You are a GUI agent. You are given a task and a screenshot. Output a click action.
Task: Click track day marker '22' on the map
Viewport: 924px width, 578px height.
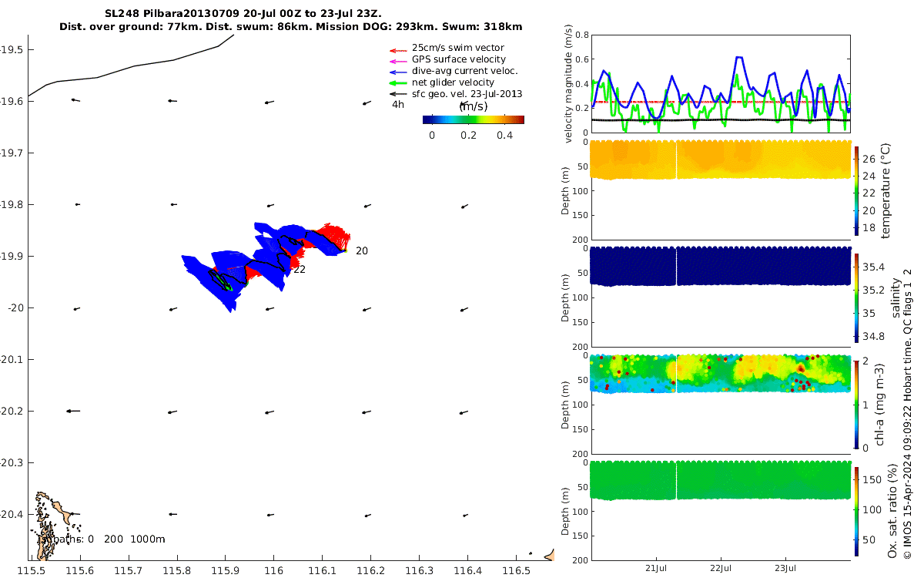pyautogui.click(x=300, y=270)
